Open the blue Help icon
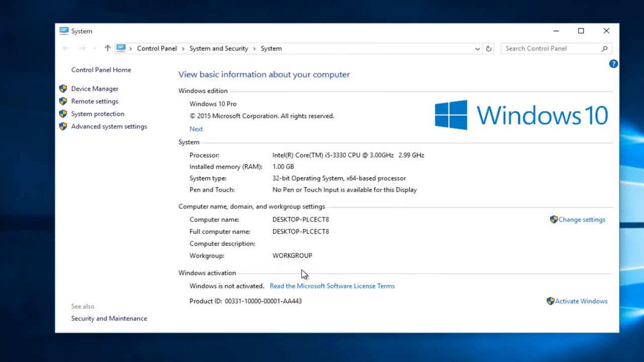The image size is (644, 362). tap(613, 64)
